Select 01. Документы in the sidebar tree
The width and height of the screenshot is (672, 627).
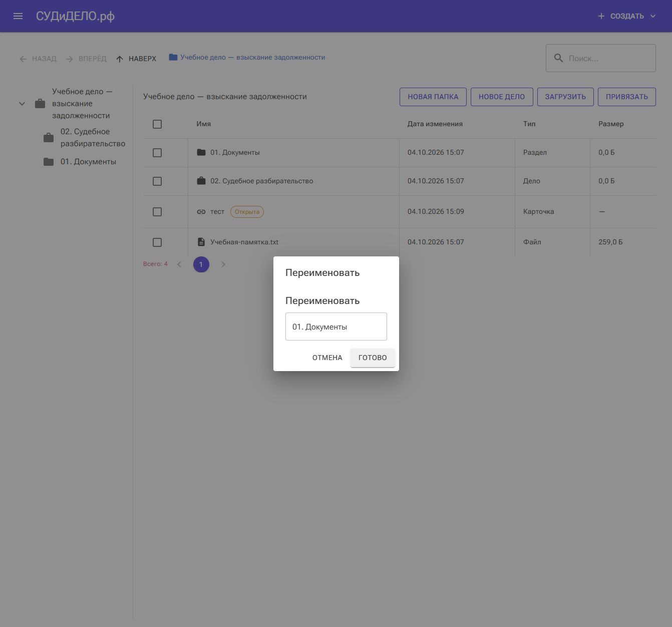pos(88,162)
